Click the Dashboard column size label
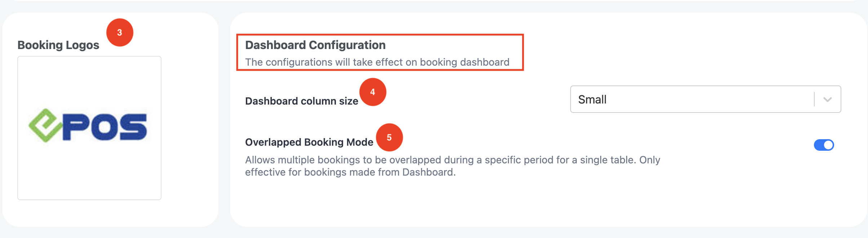Screen dimensions: 868x238 pyautogui.click(x=302, y=101)
